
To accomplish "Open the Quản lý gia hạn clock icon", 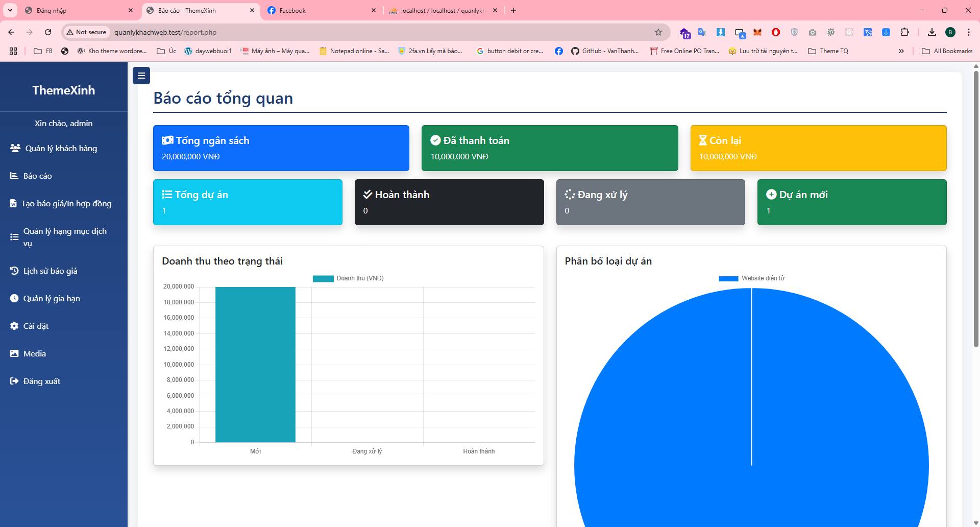I will 14,298.
